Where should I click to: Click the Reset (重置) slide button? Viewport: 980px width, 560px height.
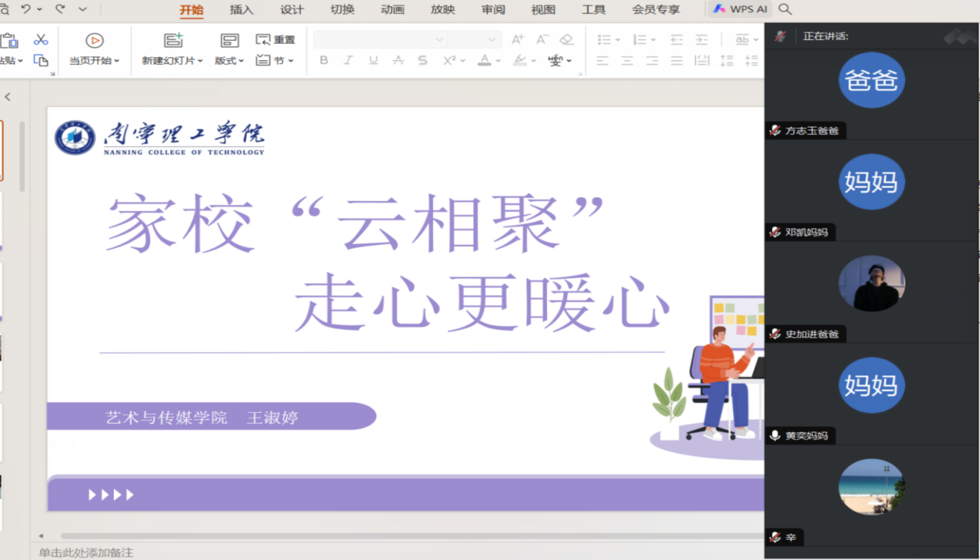pos(276,40)
